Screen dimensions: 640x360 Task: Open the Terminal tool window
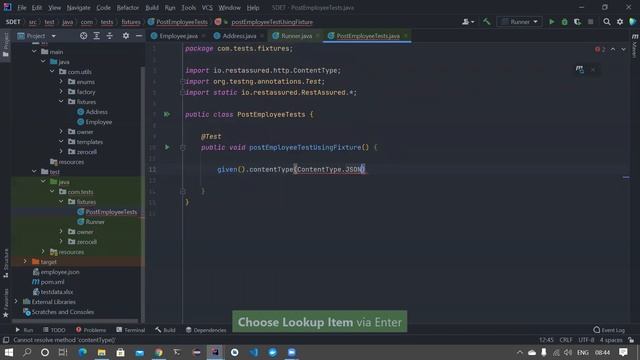(x=131, y=330)
